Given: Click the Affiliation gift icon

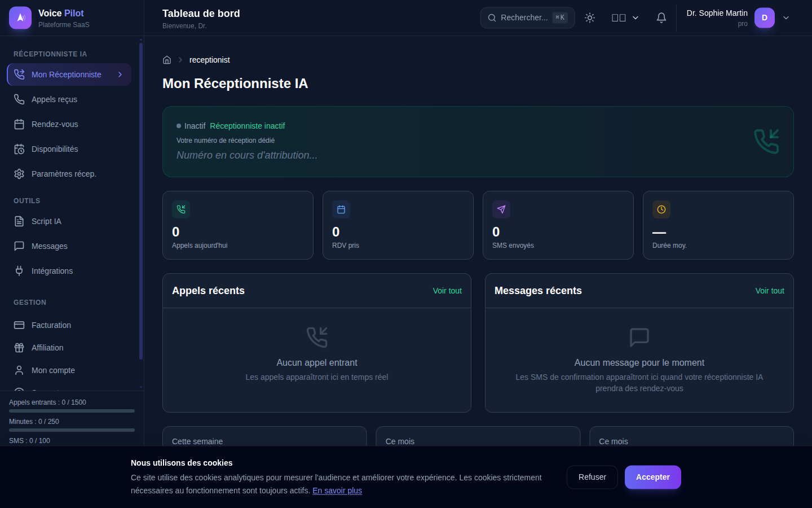Looking at the screenshot, I should [x=19, y=348].
